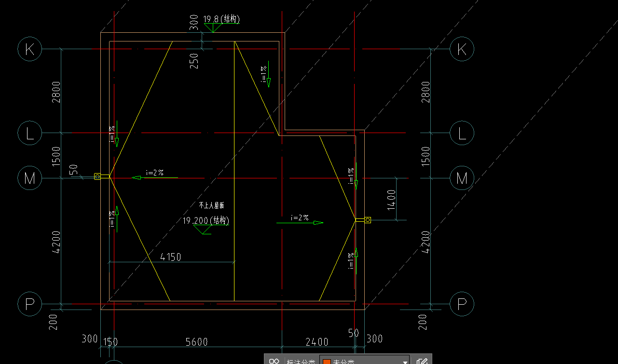Select the right-side 200 dimension
618x364 pixels.
pos(423,322)
